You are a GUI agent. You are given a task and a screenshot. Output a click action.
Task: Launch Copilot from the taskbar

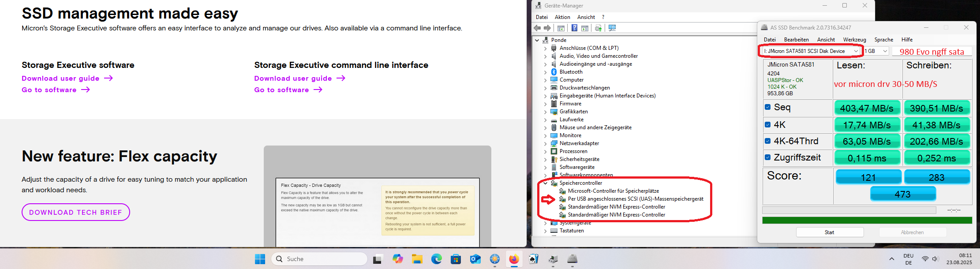(398, 259)
